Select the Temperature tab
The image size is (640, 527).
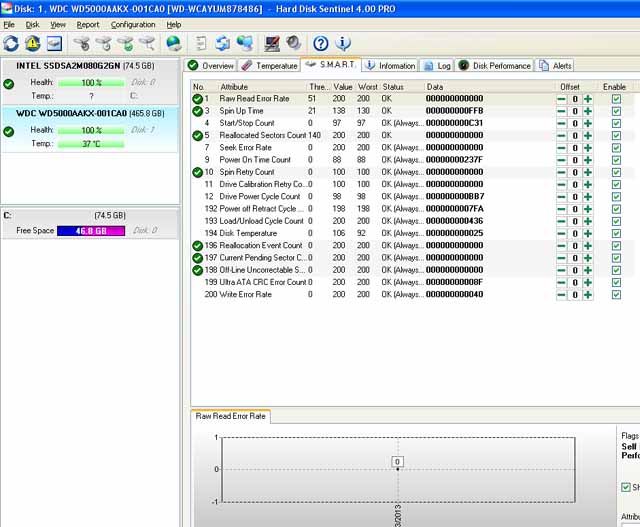pyautogui.click(x=268, y=66)
